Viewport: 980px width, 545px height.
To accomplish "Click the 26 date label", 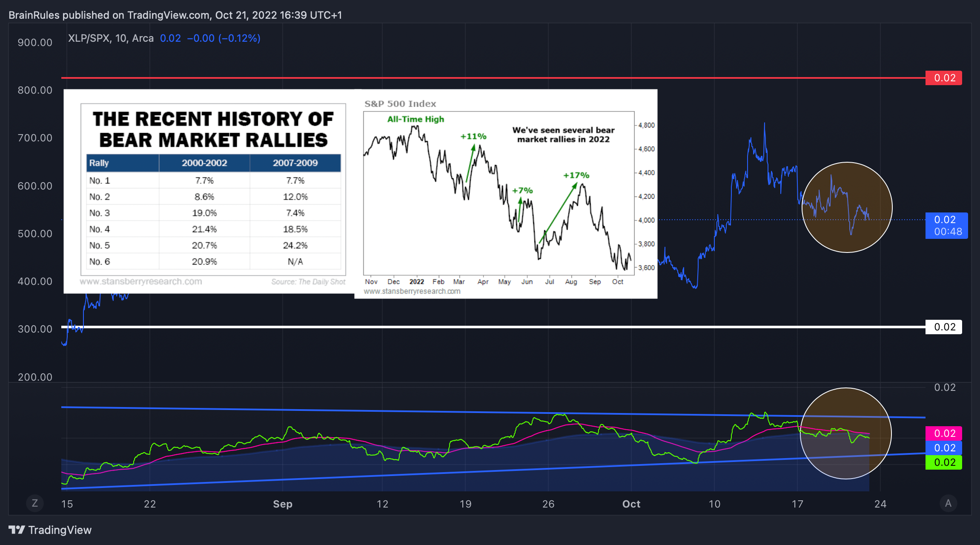I will (548, 504).
